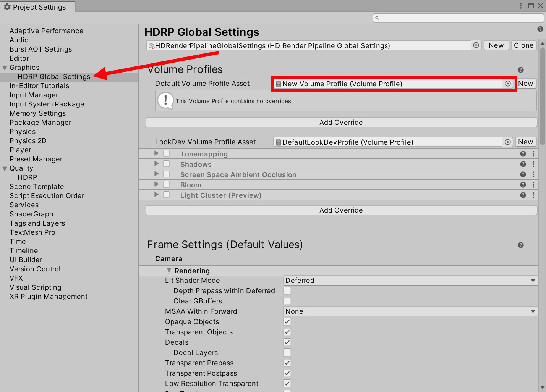
Task: Toggle Decals checkbox
Action: point(287,342)
